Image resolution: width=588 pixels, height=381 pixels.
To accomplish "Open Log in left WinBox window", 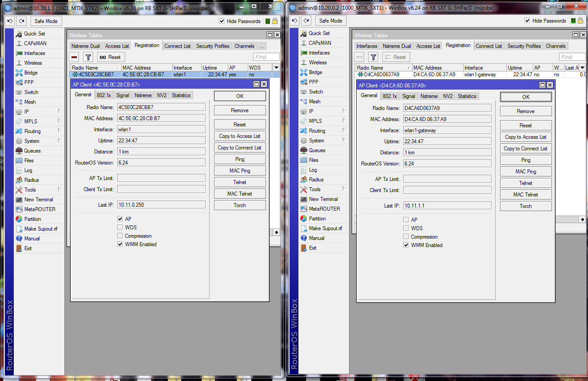I will pos(28,170).
